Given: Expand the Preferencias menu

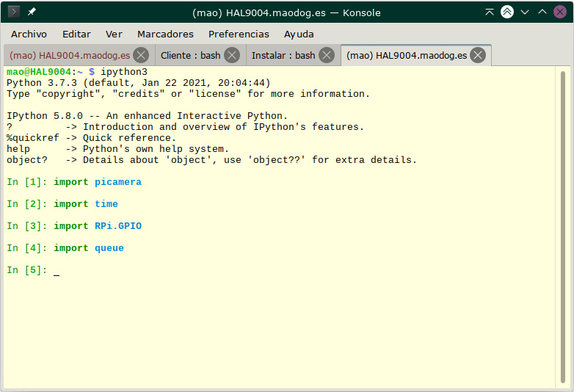Looking at the screenshot, I should click(x=239, y=34).
